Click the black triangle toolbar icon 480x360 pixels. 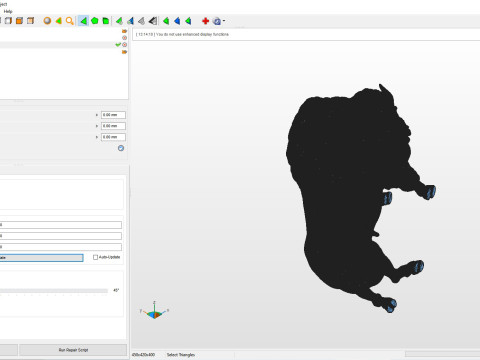(x=153, y=21)
